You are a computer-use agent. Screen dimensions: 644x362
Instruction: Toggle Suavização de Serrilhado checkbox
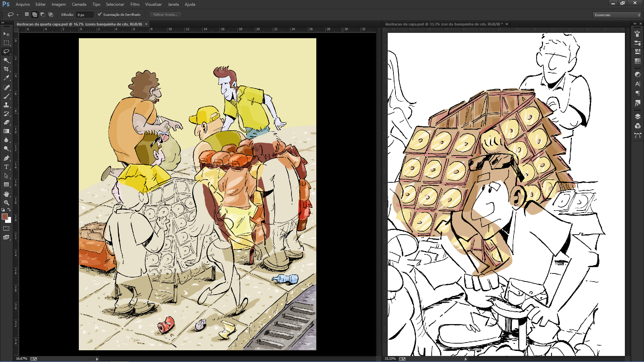(100, 14)
